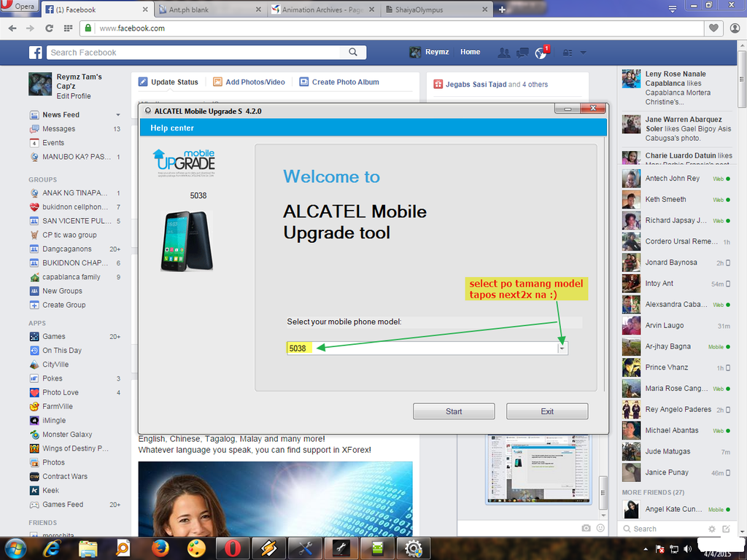Image resolution: width=747 pixels, height=560 pixels.
Task: Switch to the Ant.ph blank tab
Action: click(204, 9)
